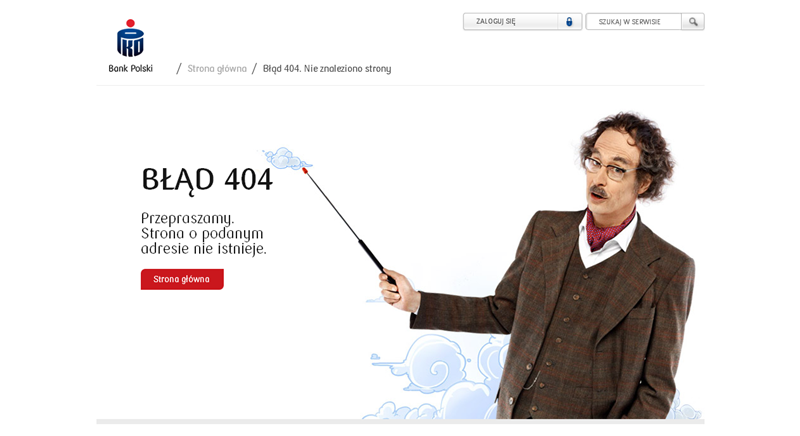
Task: Click the BŁĄD 404 heading
Action: pyautogui.click(x=207, y=180)
